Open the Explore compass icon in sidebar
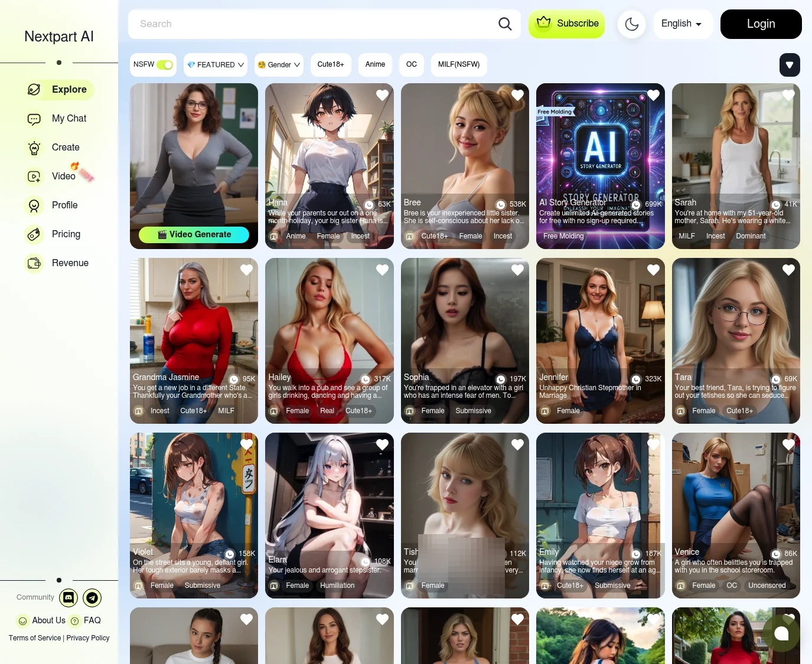Image resolution: width=812 pixels, height=664 pixels. (34, 90)
